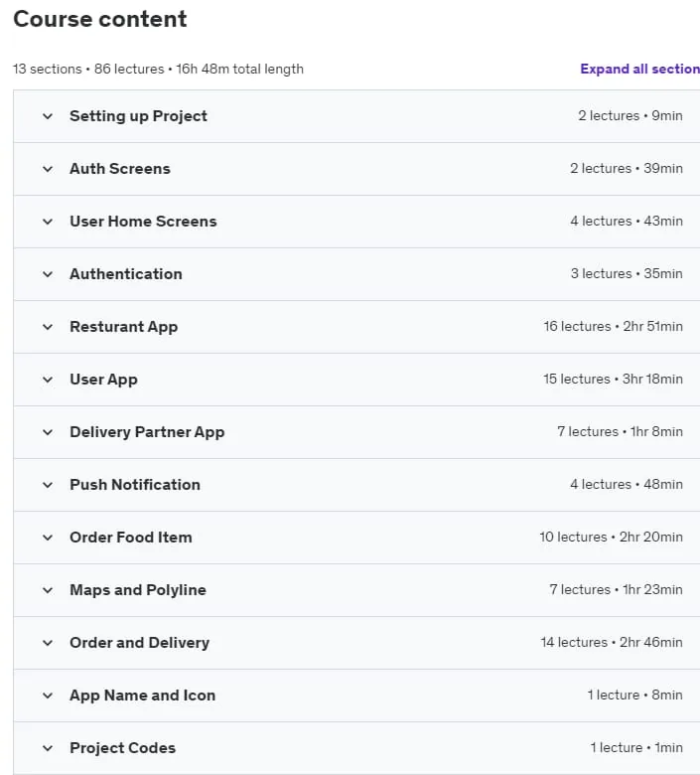
Task: Click the Push Notification chevron icon
Action: pyautogui.click(x=48, y=485)
